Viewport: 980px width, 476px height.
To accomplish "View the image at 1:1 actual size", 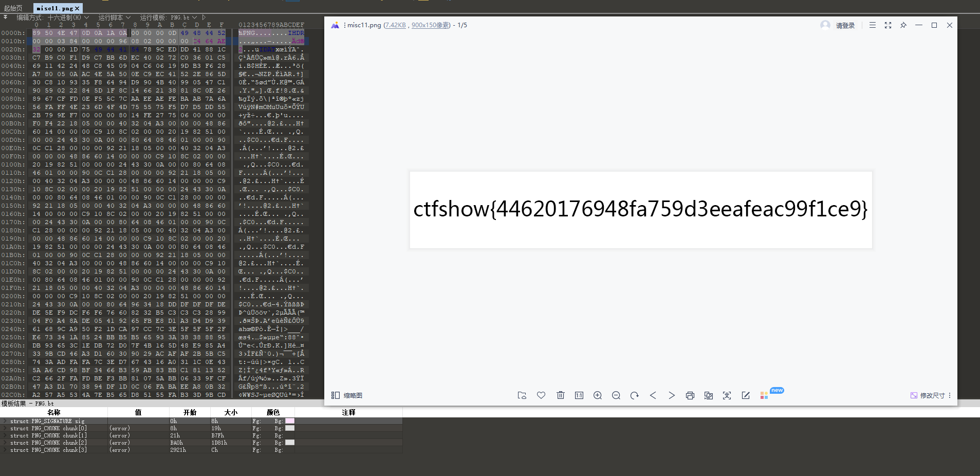I will point(579,395).
